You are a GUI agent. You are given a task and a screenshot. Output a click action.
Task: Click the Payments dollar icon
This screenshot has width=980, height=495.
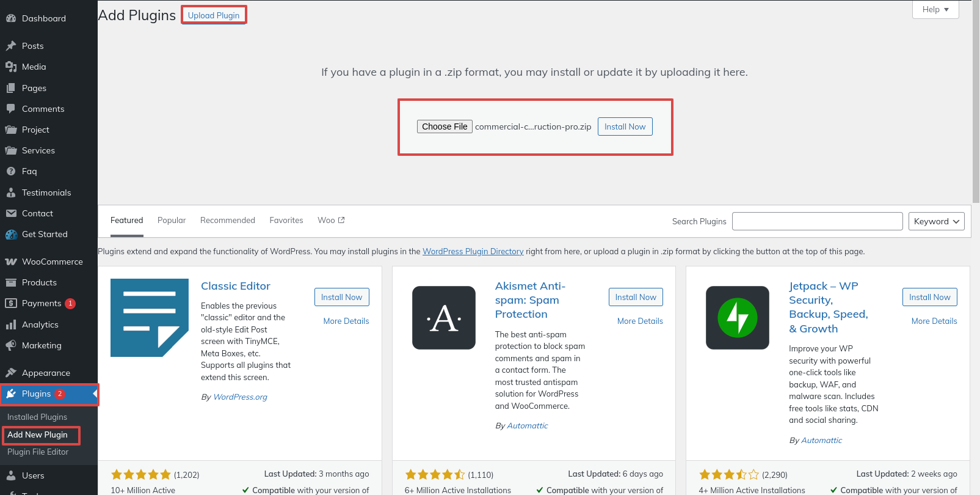pos(11,303)
